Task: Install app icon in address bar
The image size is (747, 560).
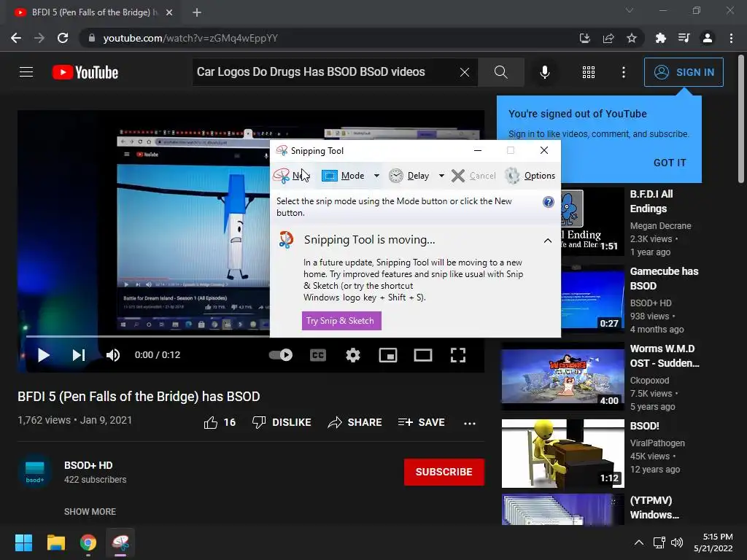Action: click(584, 38)
